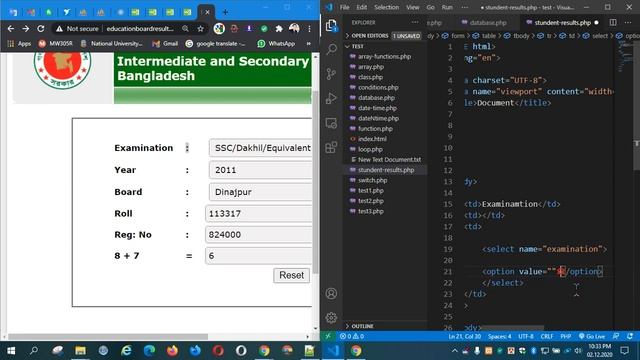Open the Accounts menu in VS Code

pyautogui.click(x=331, y=293)
